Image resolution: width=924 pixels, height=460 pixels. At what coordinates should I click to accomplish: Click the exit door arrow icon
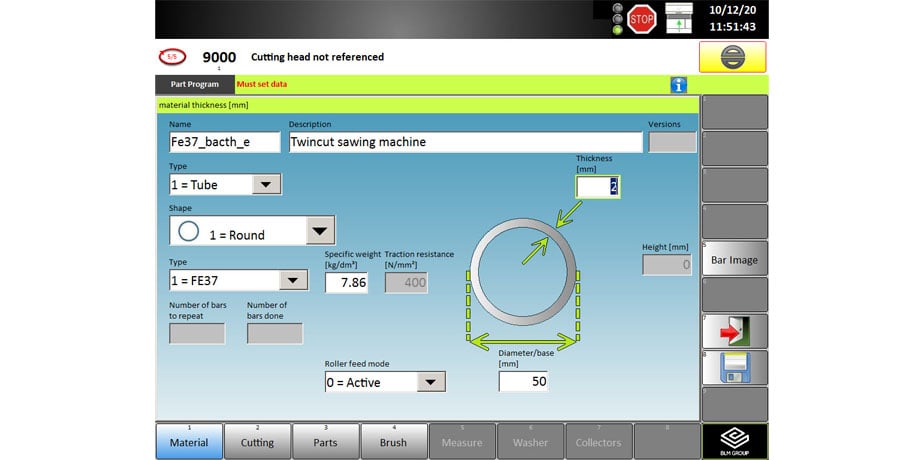(x=734, y=331)
